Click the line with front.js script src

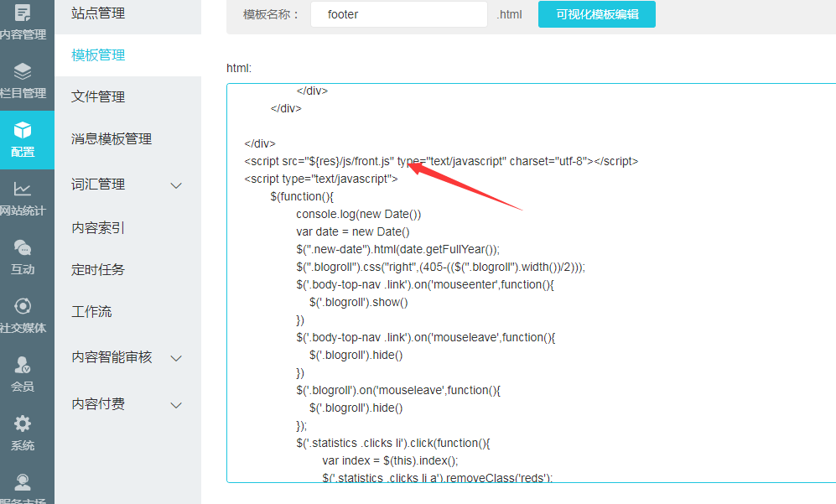(441, 161)
